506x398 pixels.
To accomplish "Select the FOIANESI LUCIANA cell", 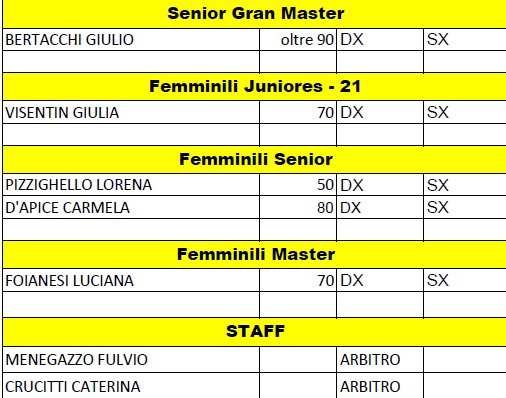I will point(131,280).
